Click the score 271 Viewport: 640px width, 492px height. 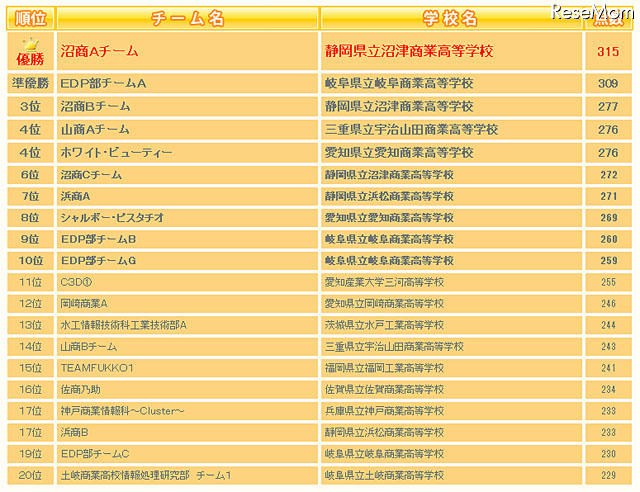(x=609, y=196)
